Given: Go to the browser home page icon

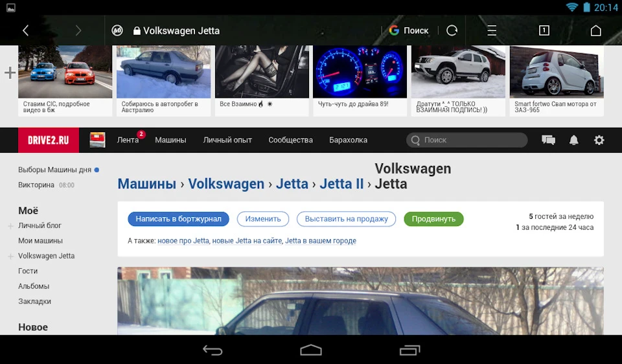Looking at the screenshot, I should [x=596, y=30].
